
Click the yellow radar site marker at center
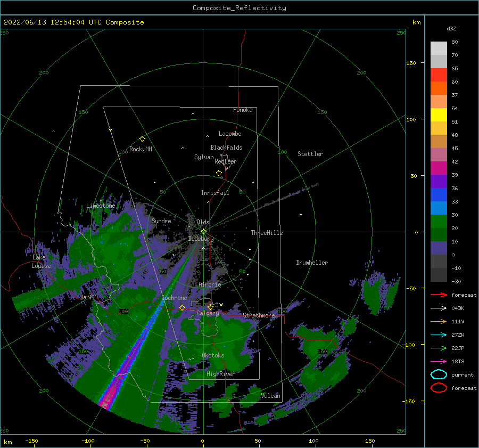(x=203, y=232)
